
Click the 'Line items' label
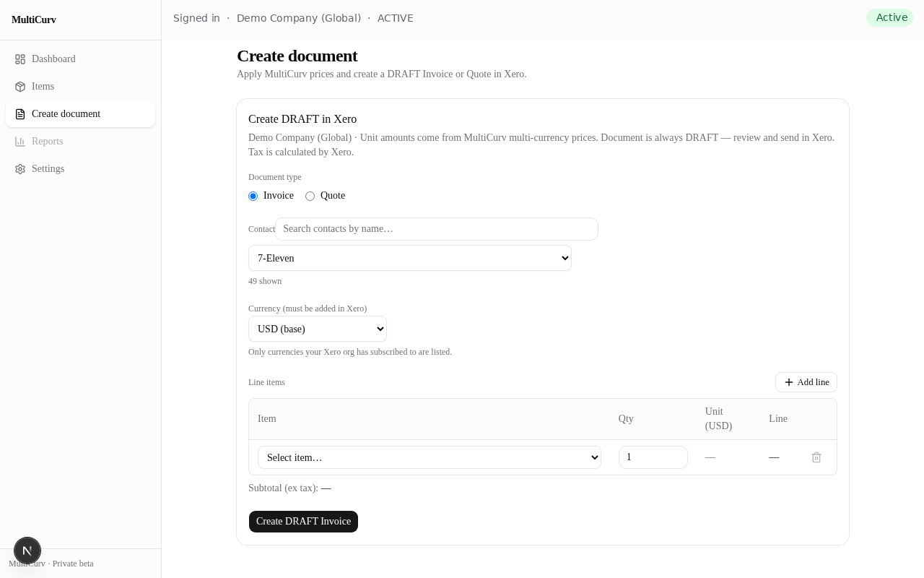click(266, 382)
